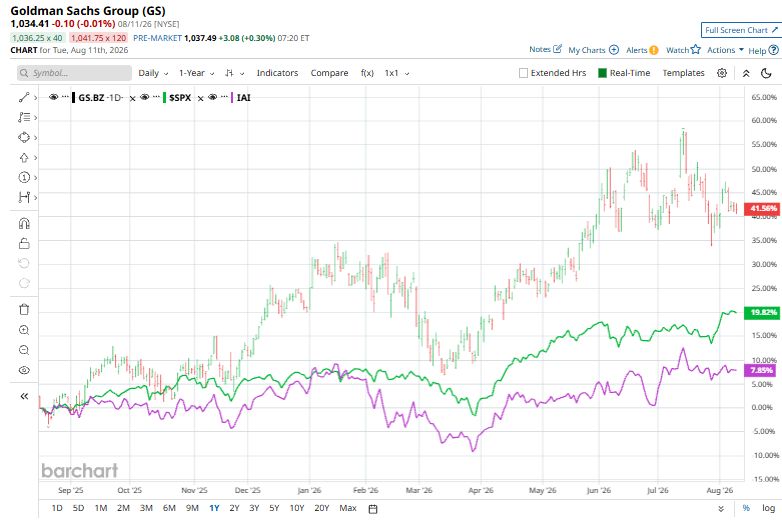Screen dimensions: 782x522
Task: Toggle visibility of GS.BZ series
Action: point(53,97)
